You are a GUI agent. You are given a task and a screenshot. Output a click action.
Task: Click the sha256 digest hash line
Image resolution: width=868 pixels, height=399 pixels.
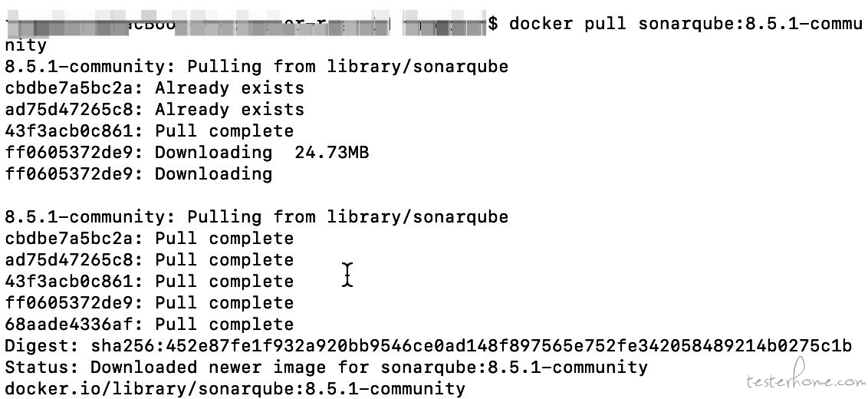point(428,346)
